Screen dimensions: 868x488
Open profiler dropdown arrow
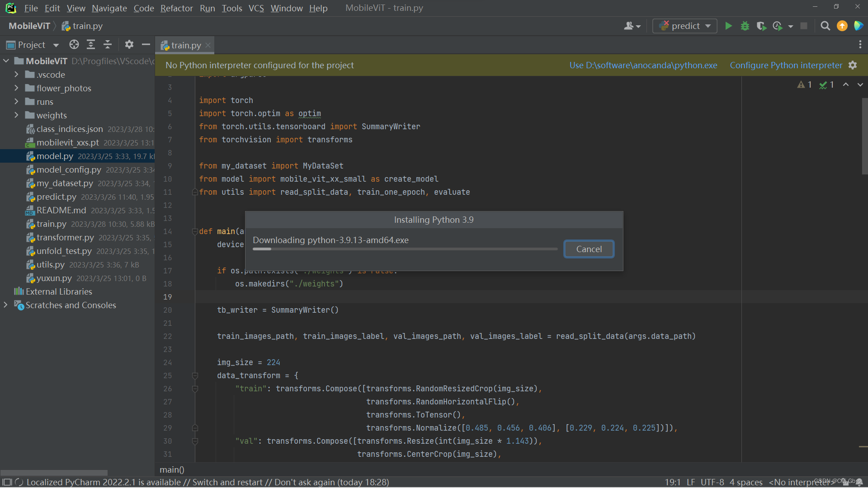[790, 27]
